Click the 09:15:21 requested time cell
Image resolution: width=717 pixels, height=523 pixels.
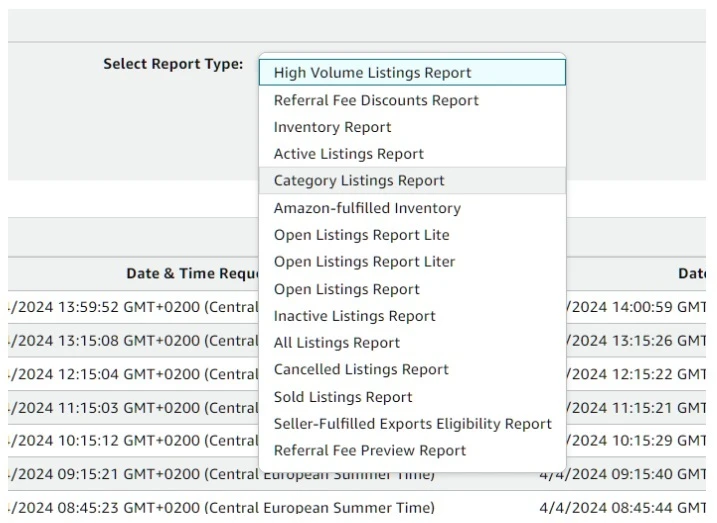(x=221, y=474)
